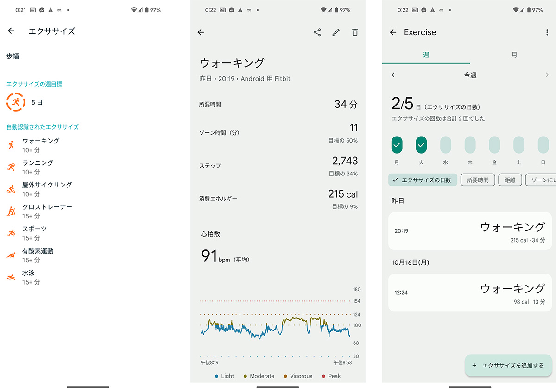Switch to the 月 tab

(x=514, y=55)
